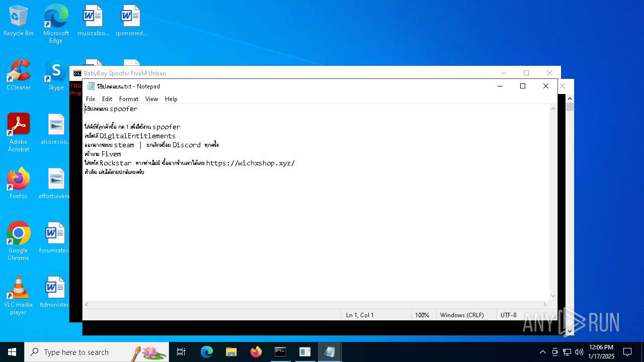Close the BabyBoy Spoofer console window
The image size is (644, 362).
(549, 73)
